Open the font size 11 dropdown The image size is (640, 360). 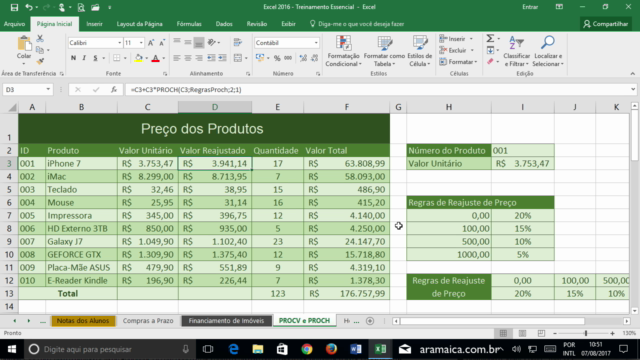tap(141, 43)
